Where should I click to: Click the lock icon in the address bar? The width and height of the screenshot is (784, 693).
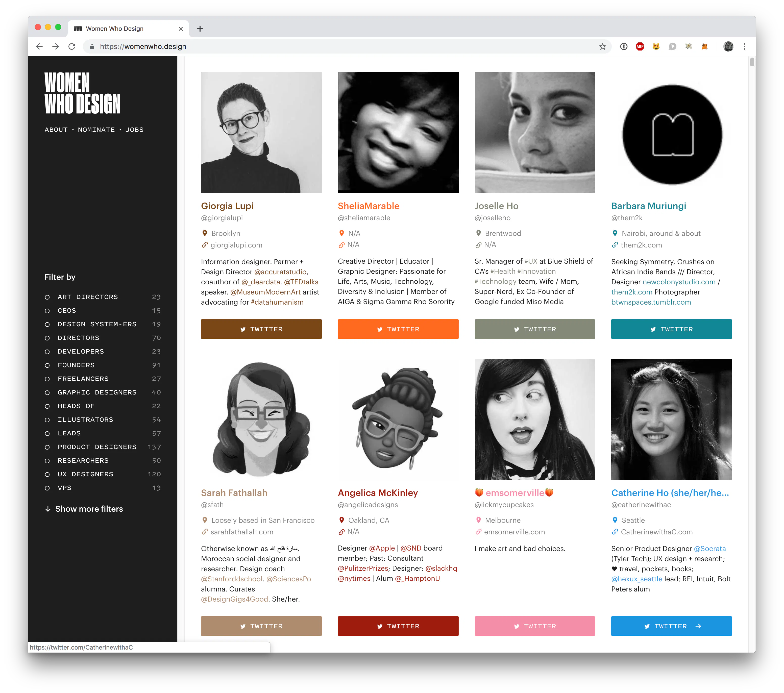point(92,46)
